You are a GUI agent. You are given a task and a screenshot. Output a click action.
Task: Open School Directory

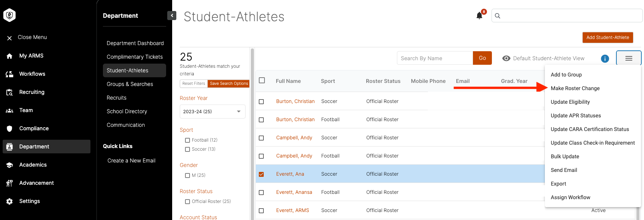click(x=127, y=111)
